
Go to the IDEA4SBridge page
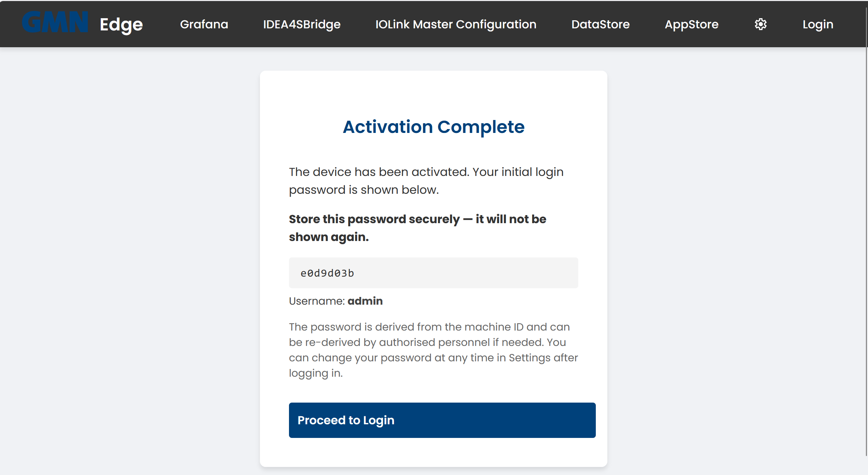(302, 24)
